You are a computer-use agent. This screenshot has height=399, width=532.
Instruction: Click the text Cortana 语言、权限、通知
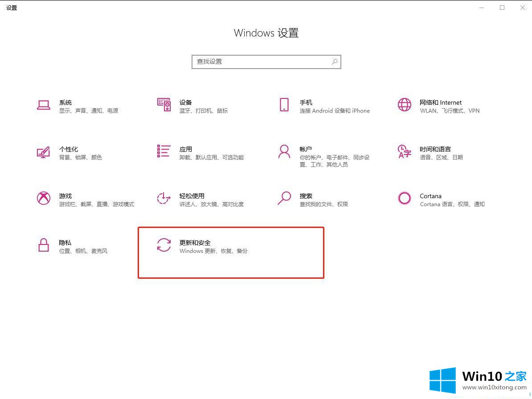[x=452, y=204]
